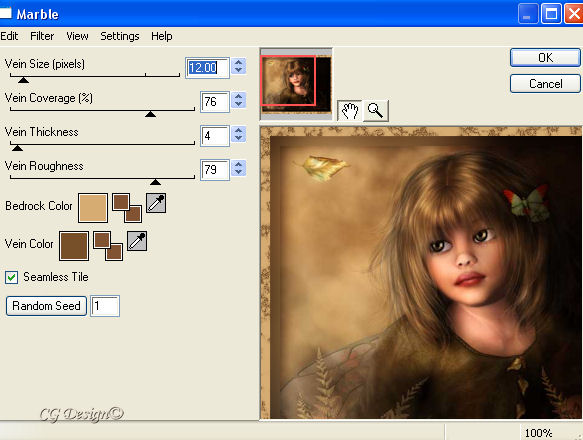The height and width of the screenshot is (440, 583).
Task: Toggle the Seamless Tile checkbox
Action: (x=11, y=277)
